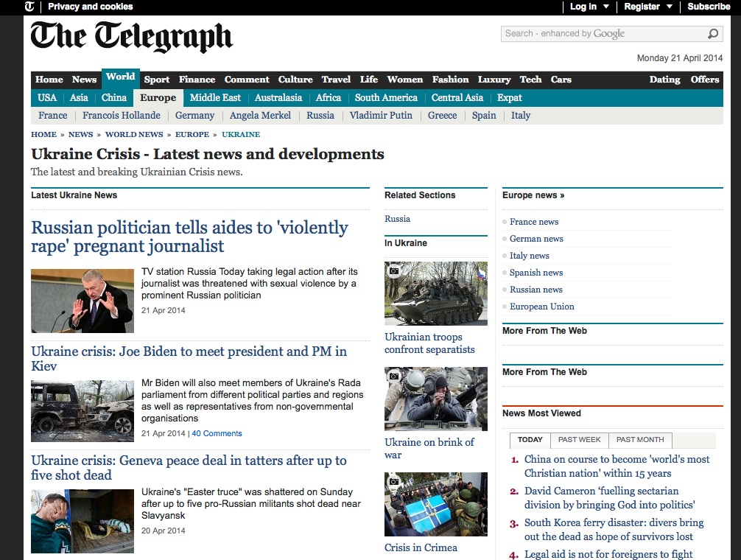Image resolution: width=741 pixels, height=560 pixels.
Task: Click Vladimir Putin topic link
Action: 381,116
